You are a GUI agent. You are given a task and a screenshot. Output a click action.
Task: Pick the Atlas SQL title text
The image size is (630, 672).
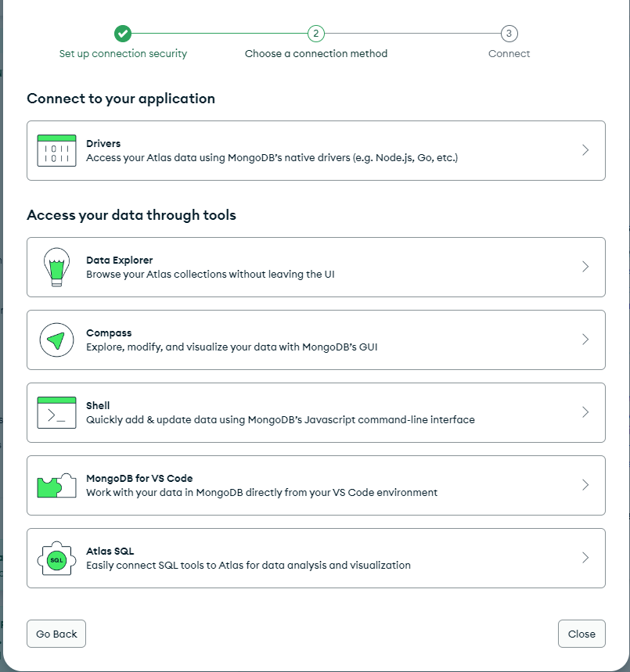click(x=110, y=552)
